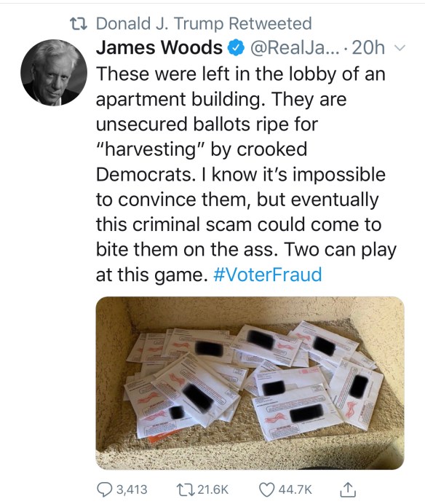Toggle the heart like icon
The image size is (425, 504).
pos(267,490)
